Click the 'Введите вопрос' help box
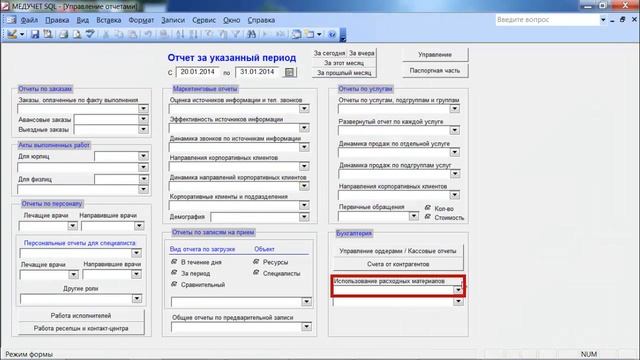The image size is (640, 360). pyautogui.click(x=547, y=20)
